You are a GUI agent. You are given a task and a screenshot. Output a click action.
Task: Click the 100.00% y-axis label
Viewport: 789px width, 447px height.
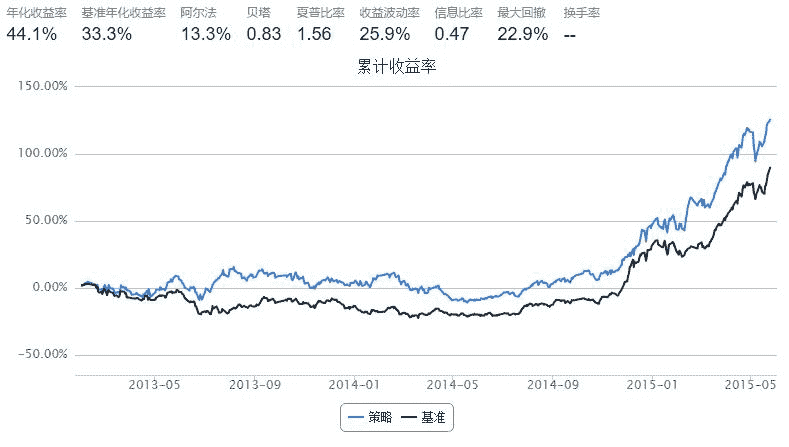tap(42, 154)
